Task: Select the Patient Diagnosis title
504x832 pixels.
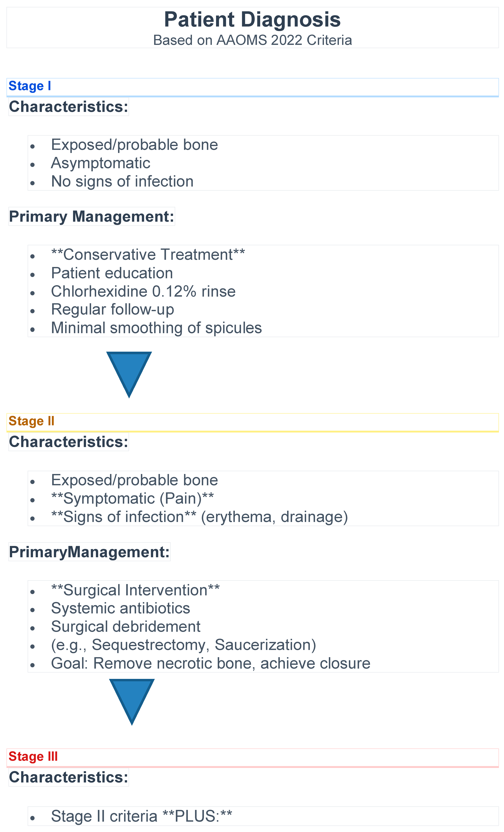Action: [x=252, y=20]
